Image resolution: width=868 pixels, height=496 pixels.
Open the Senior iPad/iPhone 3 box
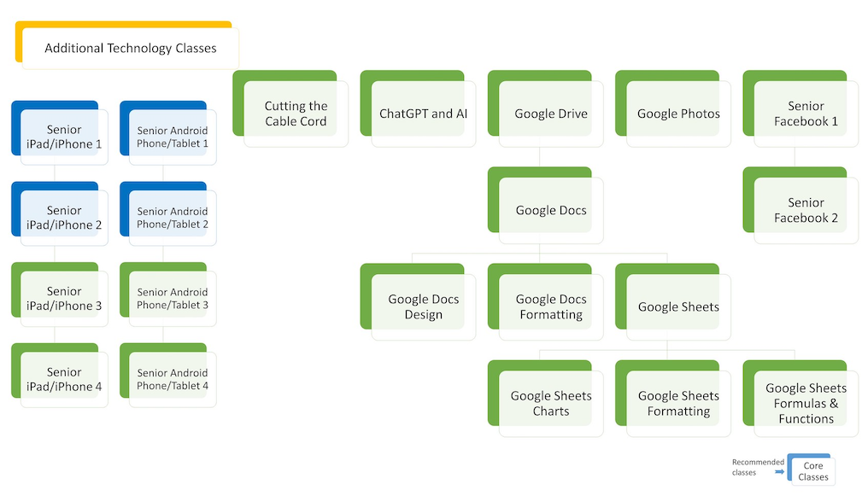point(60,295)
